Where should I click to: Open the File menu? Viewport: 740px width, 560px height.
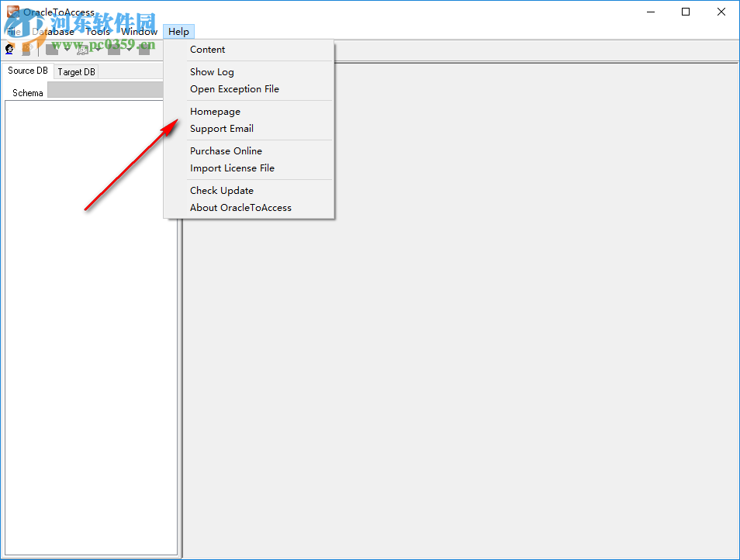(x=14, y=32)
